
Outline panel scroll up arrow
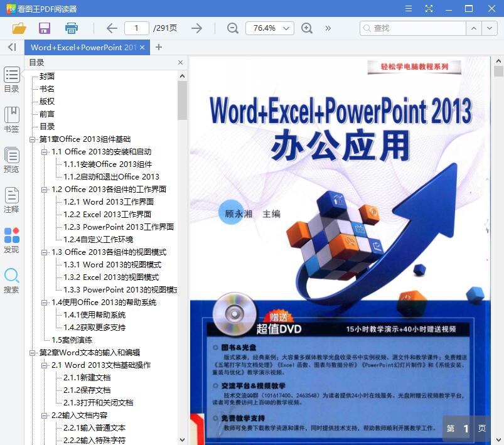tap(182, 76)
